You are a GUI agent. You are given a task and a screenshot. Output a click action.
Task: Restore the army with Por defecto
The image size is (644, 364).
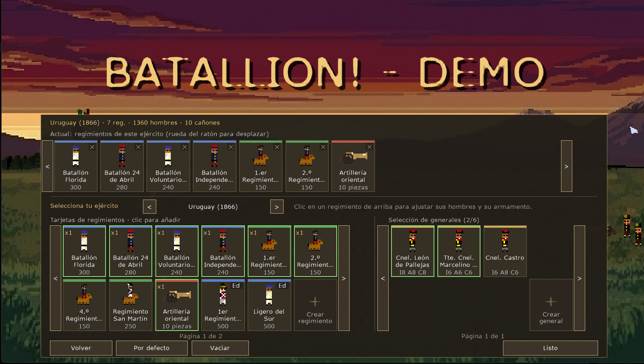[152, 348]
